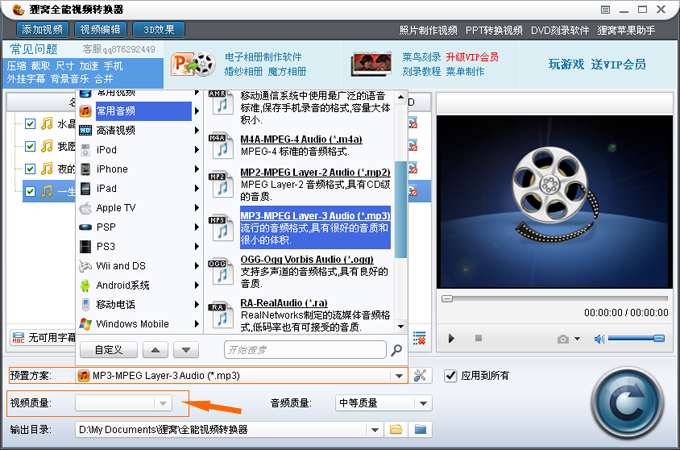This screenshot has height=450, width=680.
Task: Select Android系统 menu category
Action: tap(138, 285)
